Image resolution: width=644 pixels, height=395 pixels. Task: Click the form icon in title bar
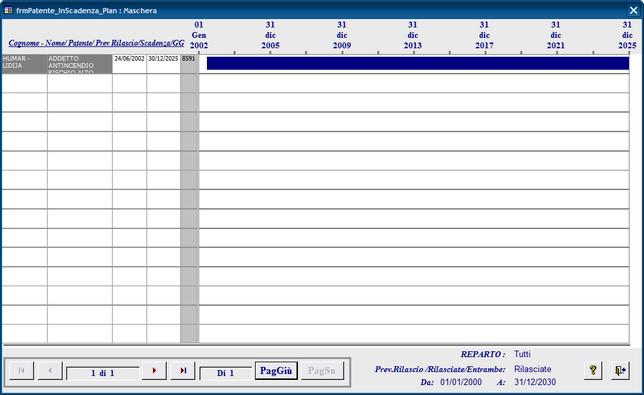[8, 10]
